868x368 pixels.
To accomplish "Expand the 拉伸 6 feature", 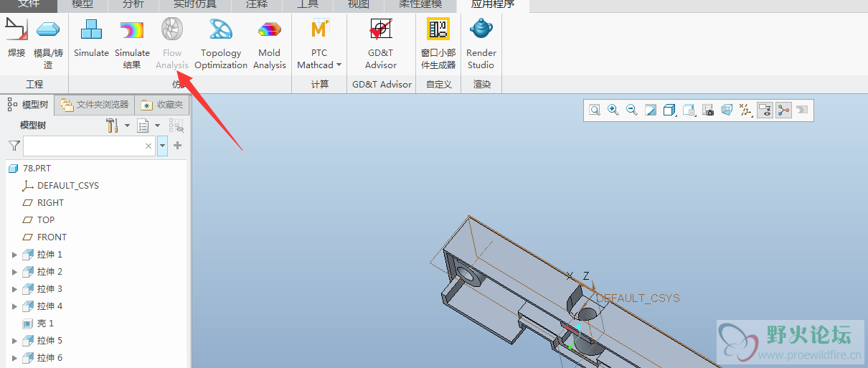I will click(x=14, y=358).
